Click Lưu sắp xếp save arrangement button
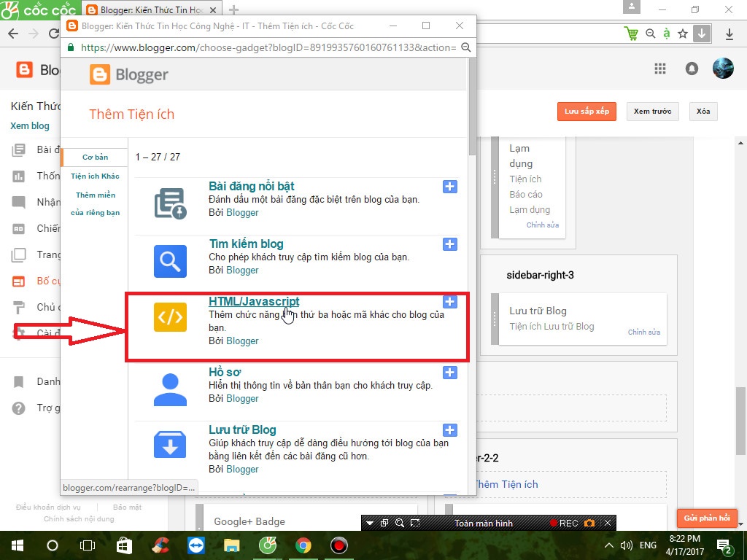747x560 pixels. 587,112
